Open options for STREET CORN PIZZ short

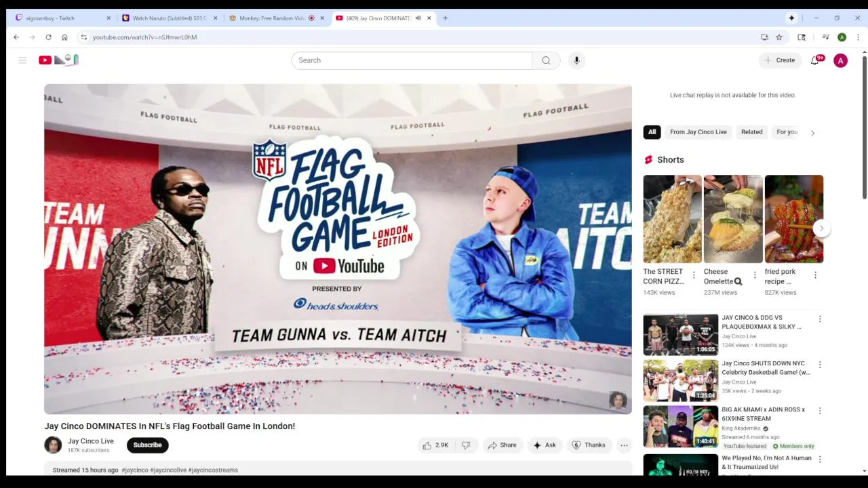pyautogui.click(x=694, y=275)
